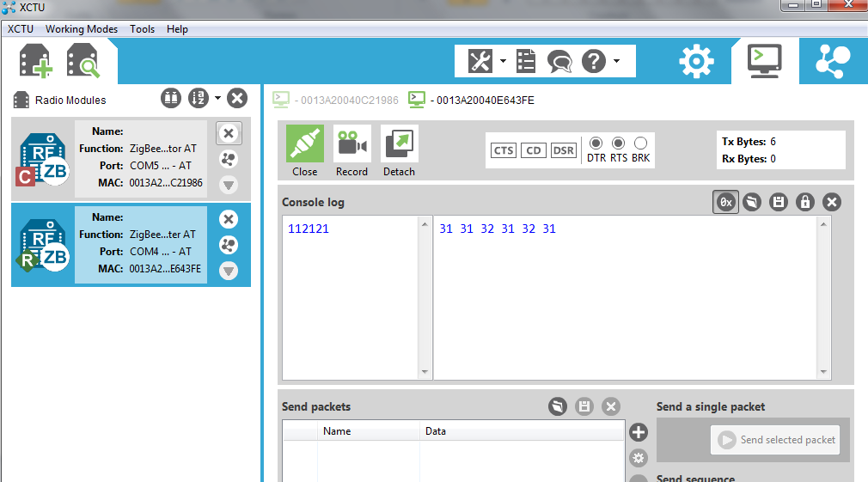Click the Help question mark icon
The image size is (868, 482).
coord(594,61)
